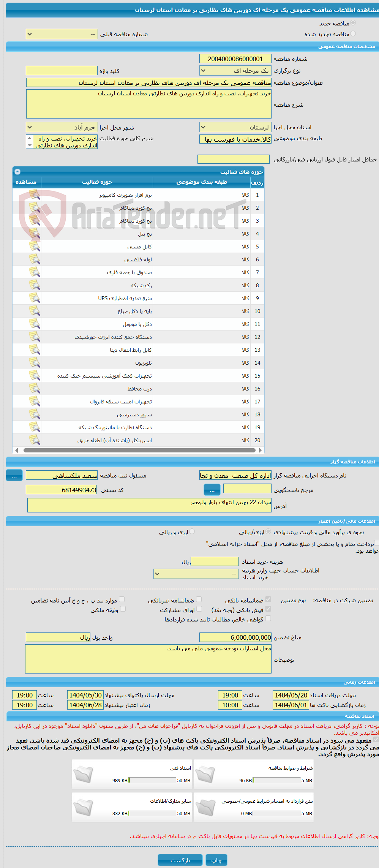Open lookup button beside مسئول ثبت مناقصه
Image resolution: width=379 pixels, height=868 pixels.
(x=14, y=476)
